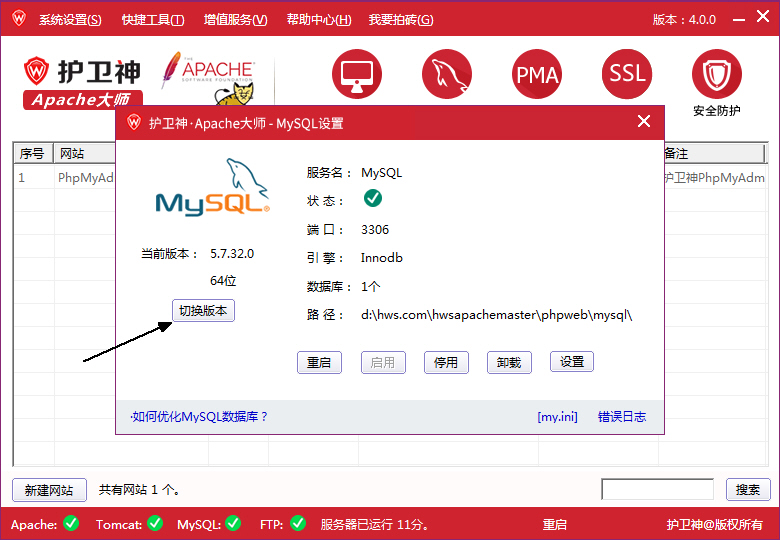Open the MySQL dolphin icon in toolbar
This screenshot has height=540, width=780.
(447, 74)
